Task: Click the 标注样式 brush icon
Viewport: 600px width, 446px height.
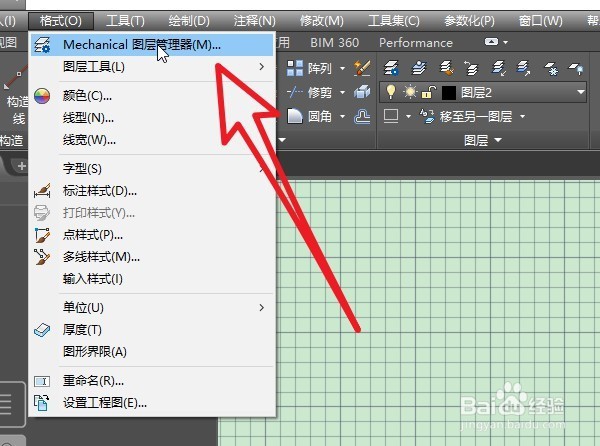Action: coord(42,190)
